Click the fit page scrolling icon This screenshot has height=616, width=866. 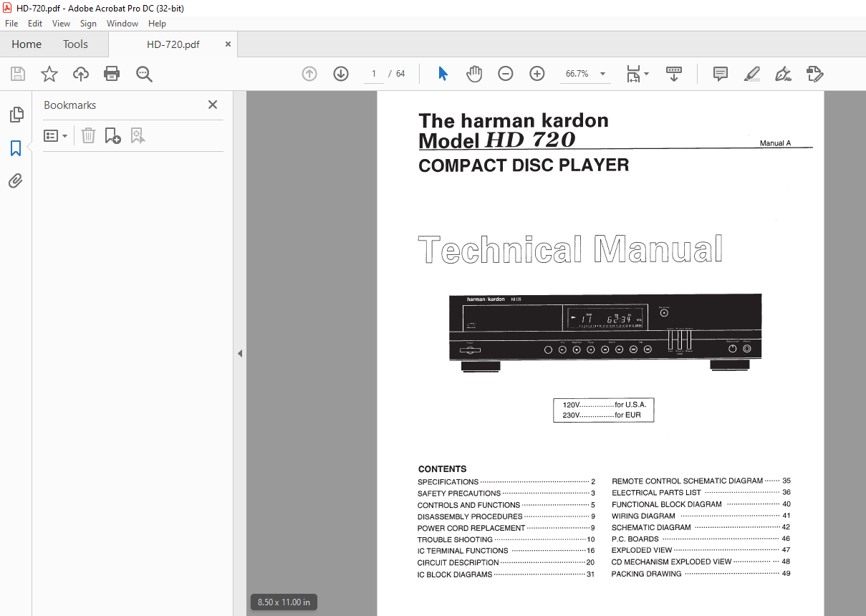click(x=633, y=74)
